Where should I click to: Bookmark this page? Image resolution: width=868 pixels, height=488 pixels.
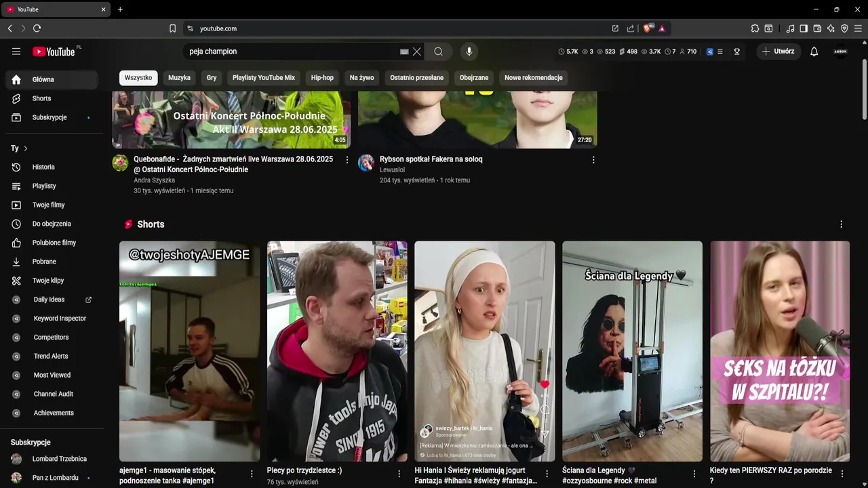click(x=172, y=28)
